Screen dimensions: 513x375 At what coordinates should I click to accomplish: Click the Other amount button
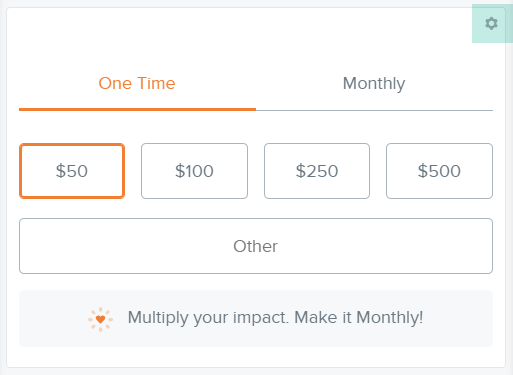(256, 246)
